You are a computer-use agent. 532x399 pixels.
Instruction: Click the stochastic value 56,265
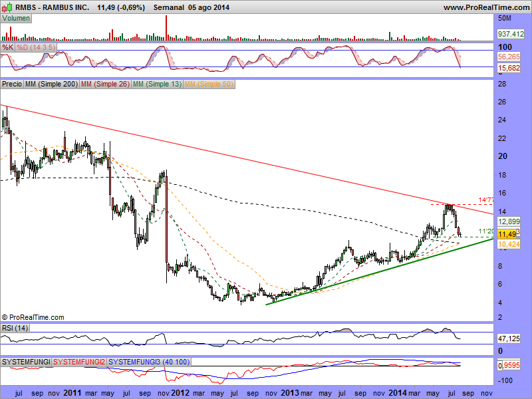coord(509,57)
